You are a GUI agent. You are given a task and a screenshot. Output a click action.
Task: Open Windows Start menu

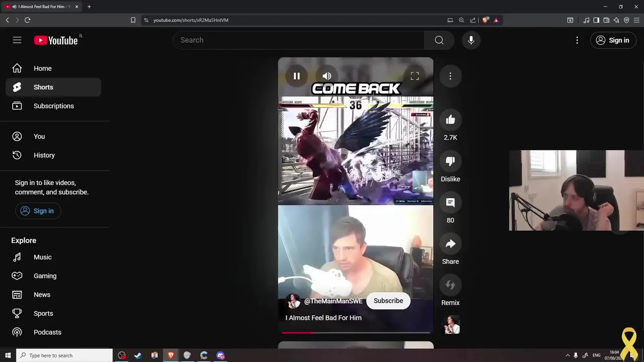pos(8,355)
